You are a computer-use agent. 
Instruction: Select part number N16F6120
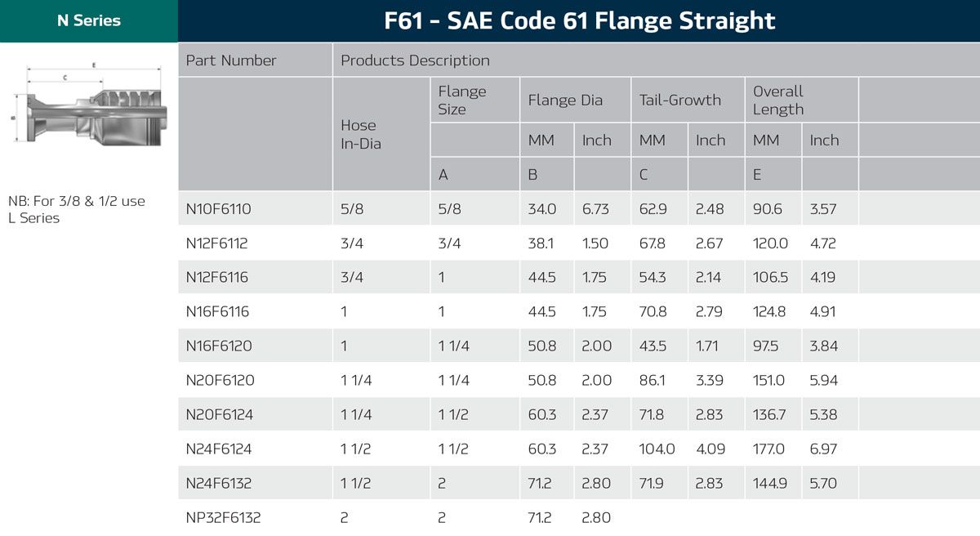tap(219, 346)
